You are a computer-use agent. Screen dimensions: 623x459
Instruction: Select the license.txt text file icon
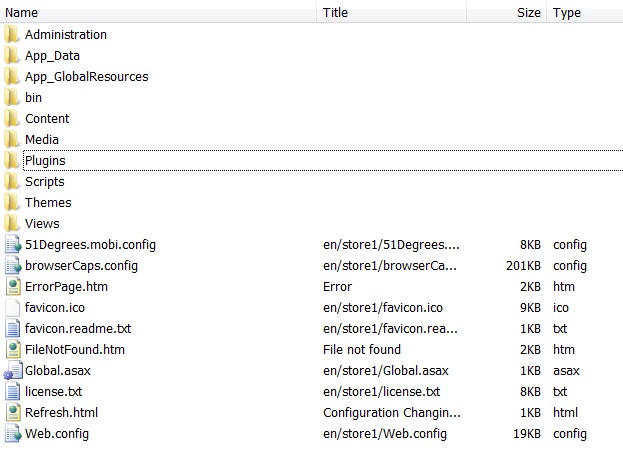[x=13, y=391]
